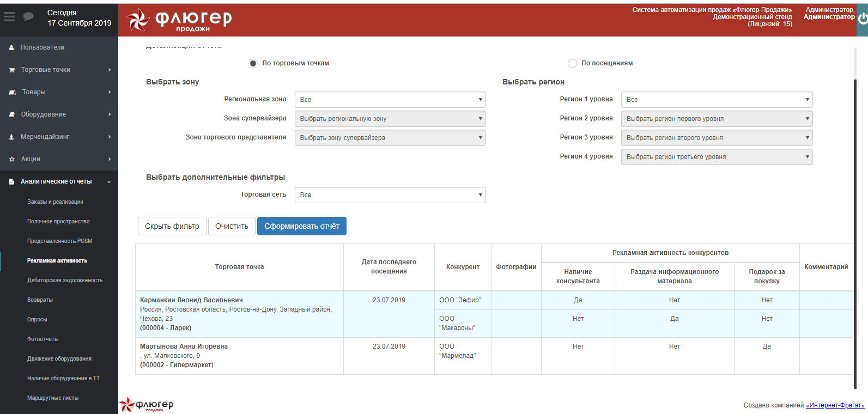Click the power logout icon
Screen dimensions: 868x414
[x=863, y=19]
